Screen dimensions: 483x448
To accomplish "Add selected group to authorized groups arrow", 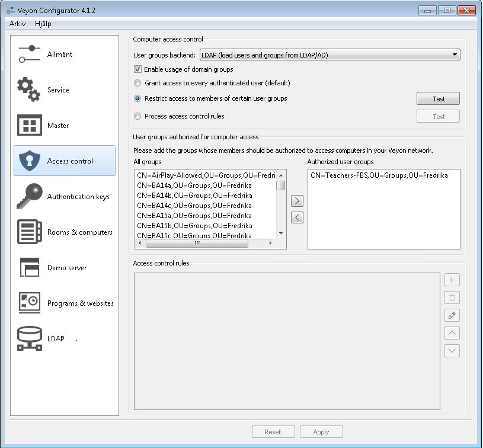I will [x=297, y=201].
